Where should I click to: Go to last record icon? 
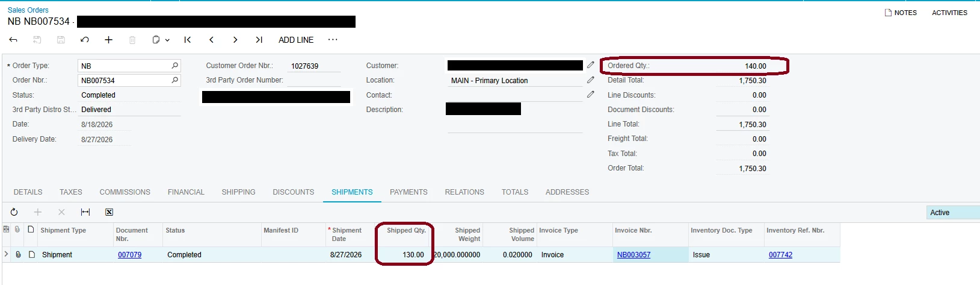[x=259, y=40]
